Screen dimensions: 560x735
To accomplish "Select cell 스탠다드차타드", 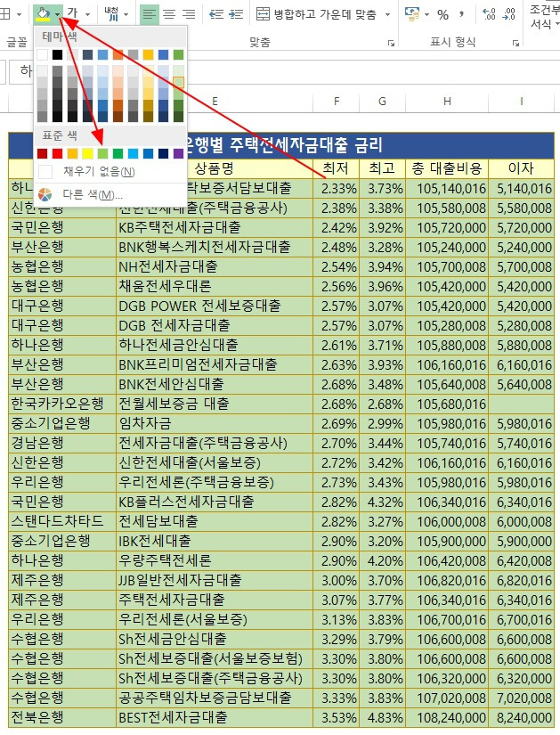I will pos(62,521).
